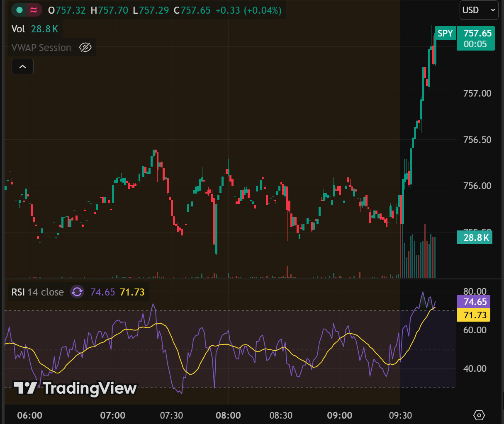The width and height of the screenshot is (504, 424).
Task: Select the RSI 14 close indicator title
Action: 38,292
